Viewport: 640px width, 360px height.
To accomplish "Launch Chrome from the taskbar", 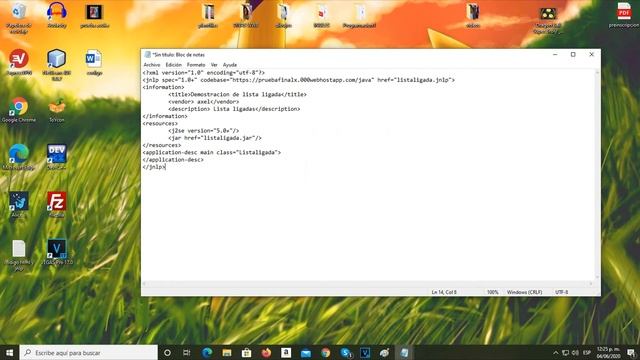I will coord(325,353).
